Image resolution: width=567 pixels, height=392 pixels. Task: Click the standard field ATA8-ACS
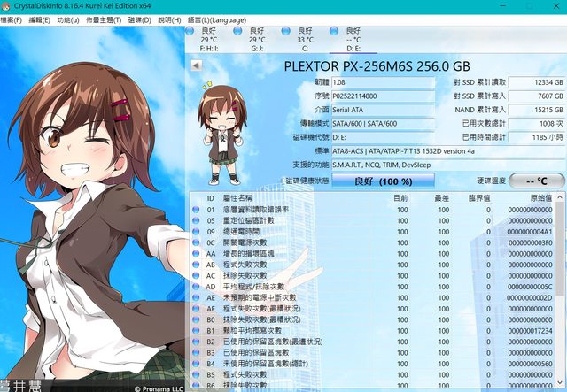448,151
